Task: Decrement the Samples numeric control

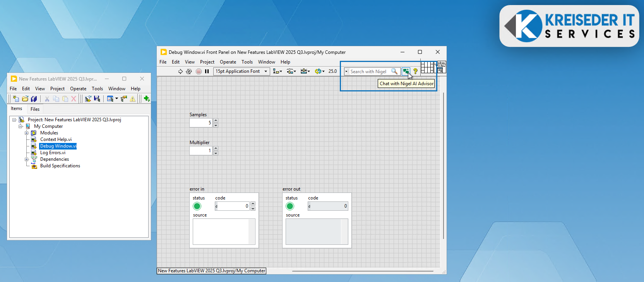Action: pos(216,125)
